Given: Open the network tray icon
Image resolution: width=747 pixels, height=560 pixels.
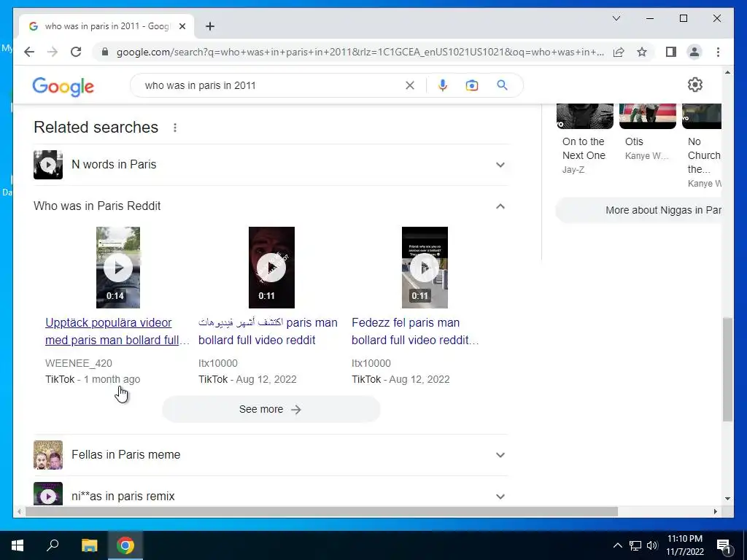Looking at the screenshot, I should pyautogui.click(x=635, y=545).
